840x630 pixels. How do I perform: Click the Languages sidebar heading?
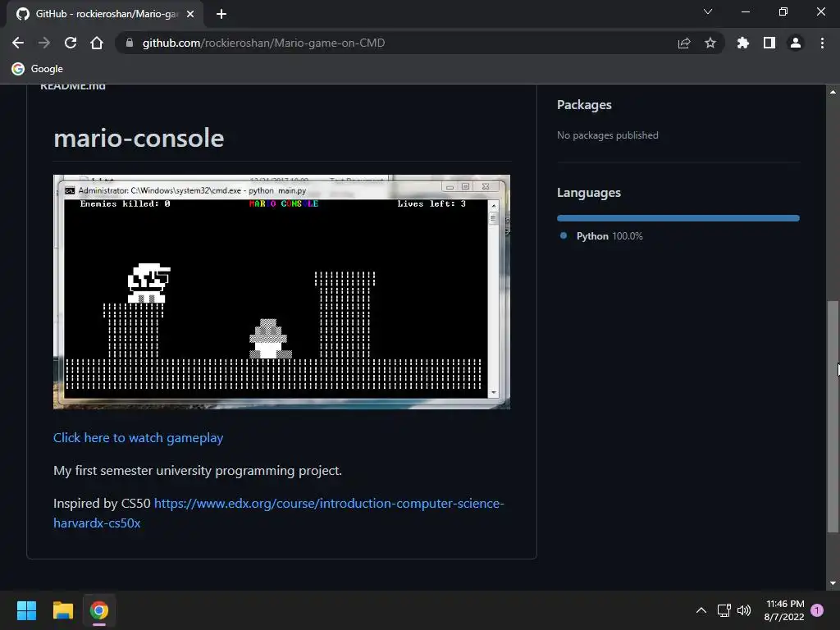[589, 192]
